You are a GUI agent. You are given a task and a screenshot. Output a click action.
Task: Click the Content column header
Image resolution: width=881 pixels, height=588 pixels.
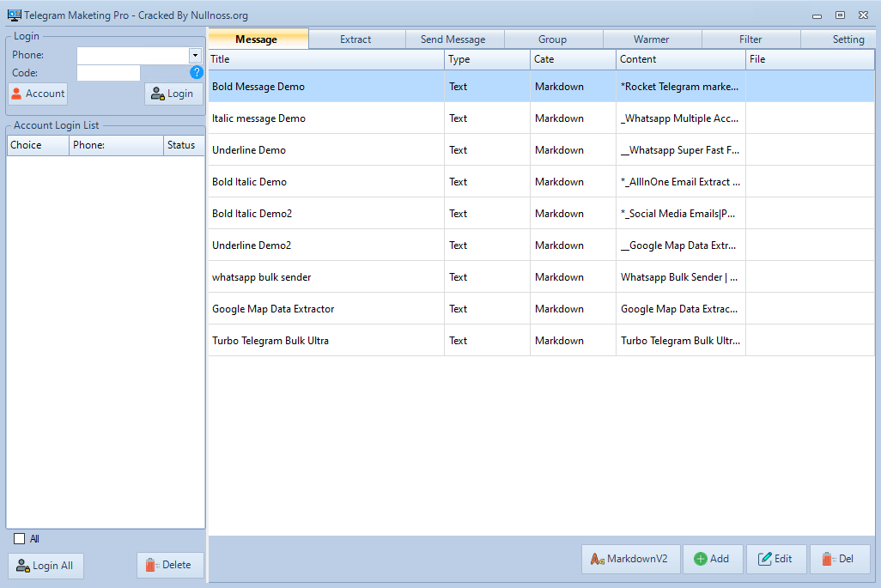tap(681, 59)
